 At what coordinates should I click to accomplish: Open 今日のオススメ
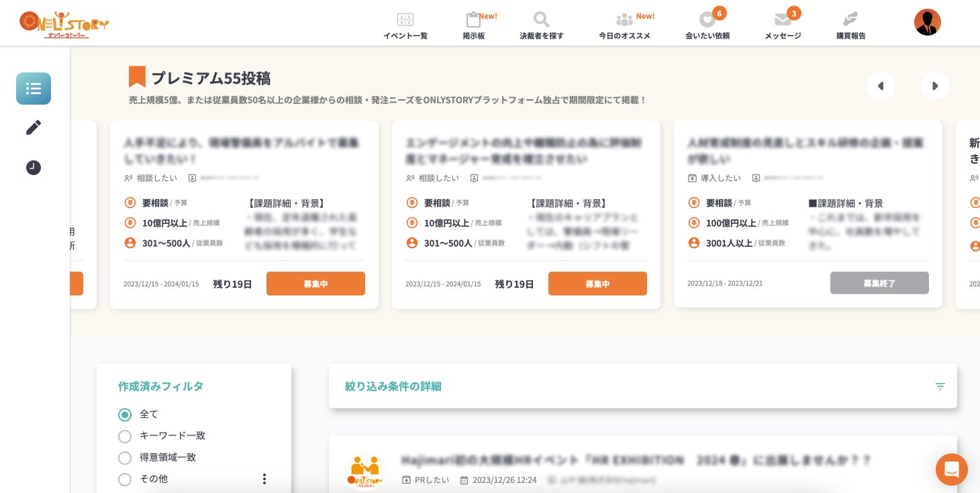point(625,26)
